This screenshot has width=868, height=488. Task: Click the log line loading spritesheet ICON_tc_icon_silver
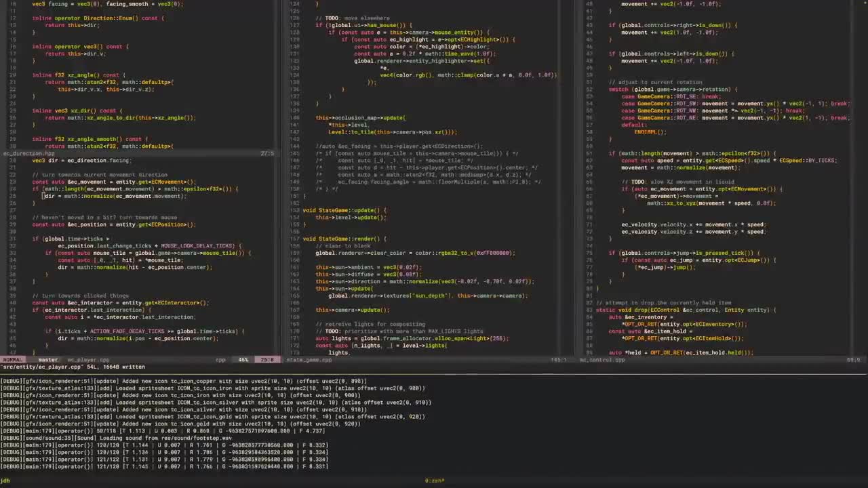[216, 403]
